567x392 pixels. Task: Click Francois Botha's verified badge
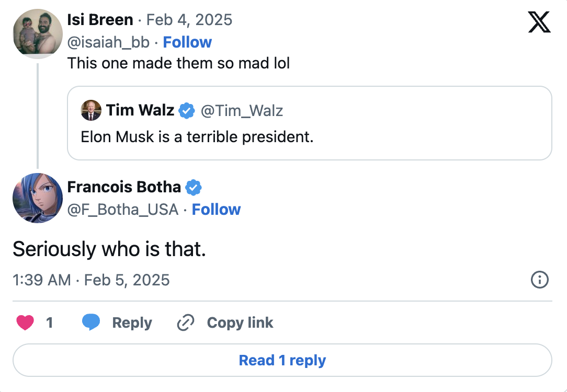194,187
